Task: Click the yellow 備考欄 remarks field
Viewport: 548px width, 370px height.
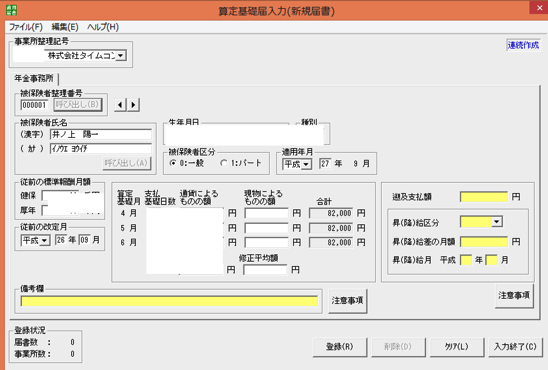Action: tap(169, 301)
